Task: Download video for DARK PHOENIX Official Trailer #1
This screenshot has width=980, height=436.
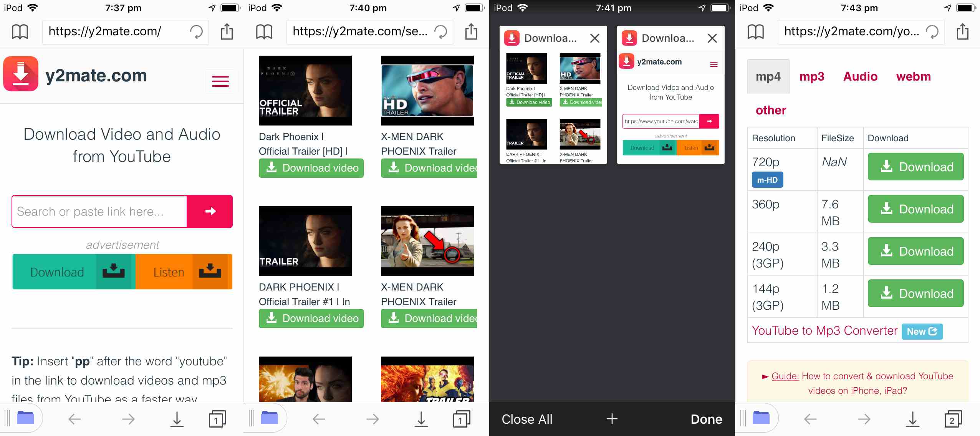Action: click(x=311, y=319)
